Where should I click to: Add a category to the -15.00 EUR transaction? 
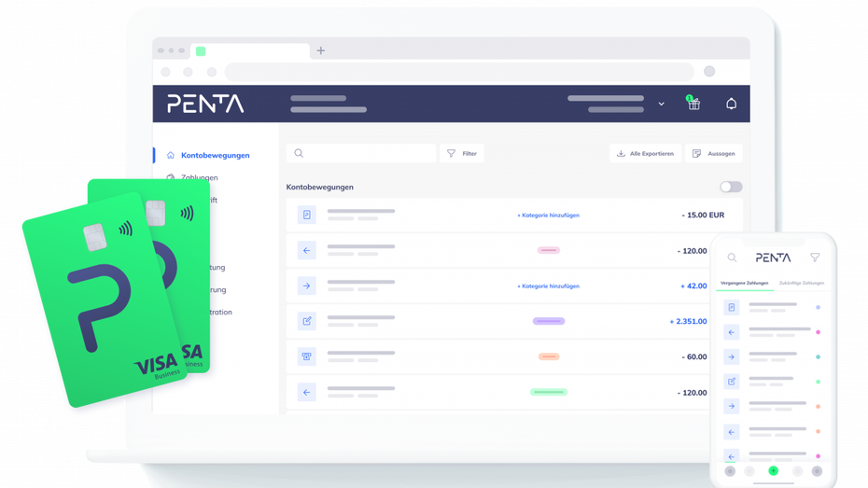(549, 215)
